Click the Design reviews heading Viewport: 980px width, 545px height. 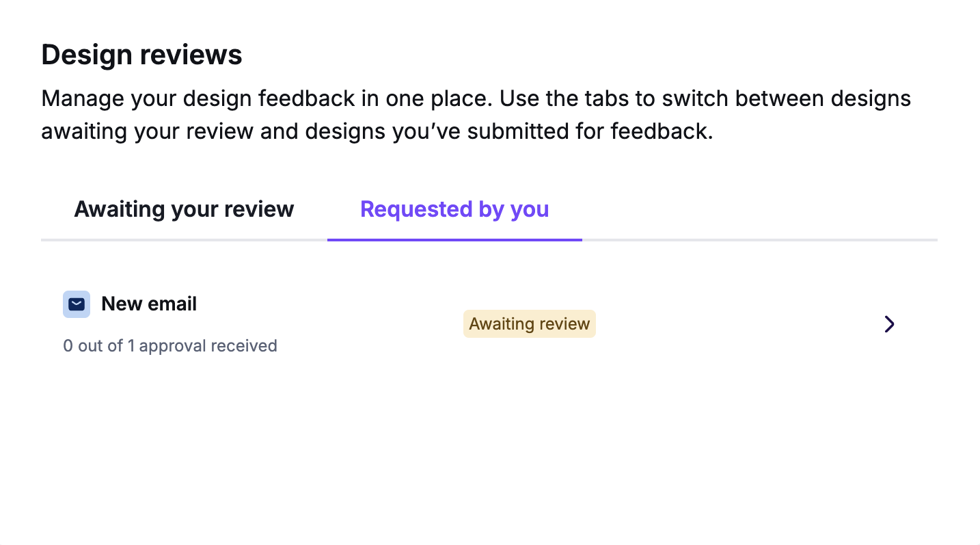coord(141,55)
